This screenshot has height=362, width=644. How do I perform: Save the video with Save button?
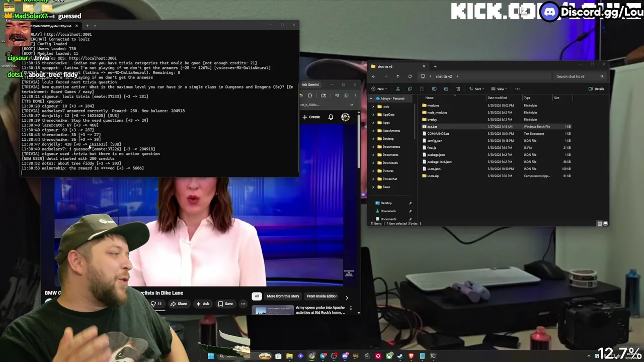[x=225, y=304]
